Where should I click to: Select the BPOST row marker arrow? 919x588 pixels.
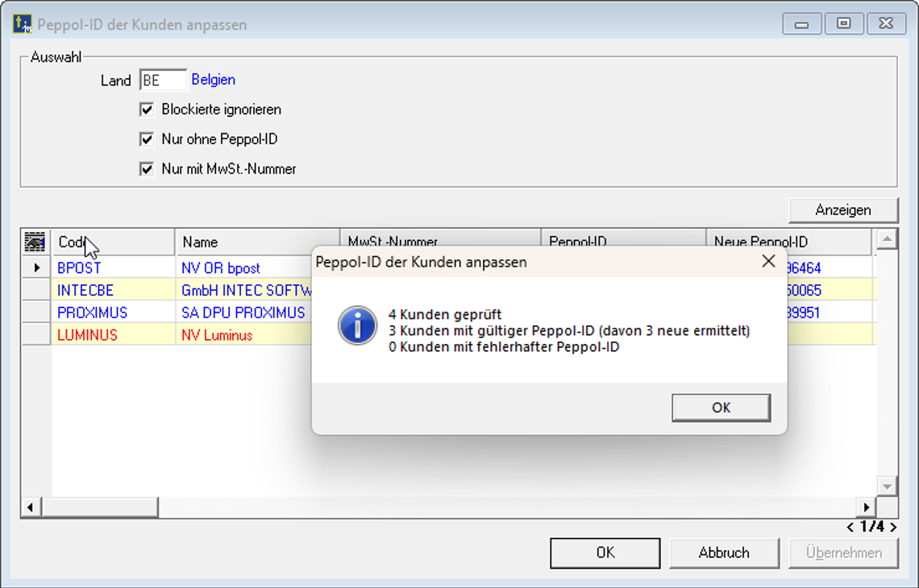pos(37,267)
